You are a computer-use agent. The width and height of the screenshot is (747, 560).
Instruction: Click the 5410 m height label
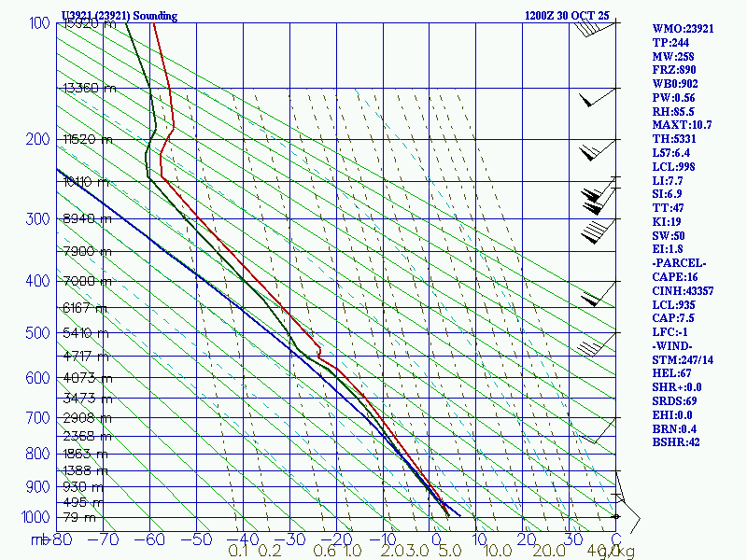pyautogui.click(x=86, y=332)
